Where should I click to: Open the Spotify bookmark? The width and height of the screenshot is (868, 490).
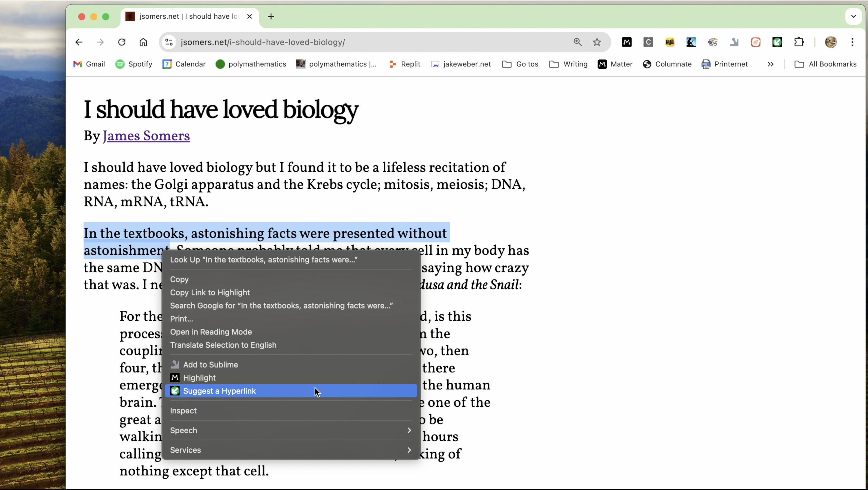point(134,64)
